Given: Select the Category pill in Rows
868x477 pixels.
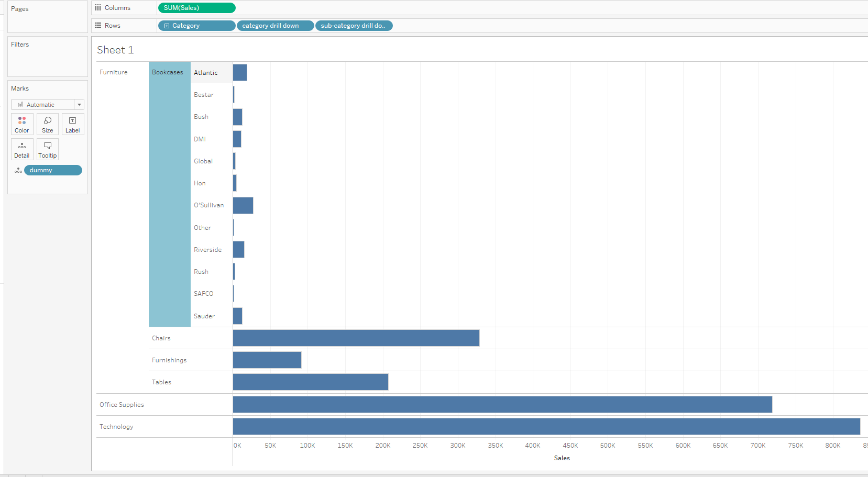Looking at the screenshot, I should pos(197,26).
